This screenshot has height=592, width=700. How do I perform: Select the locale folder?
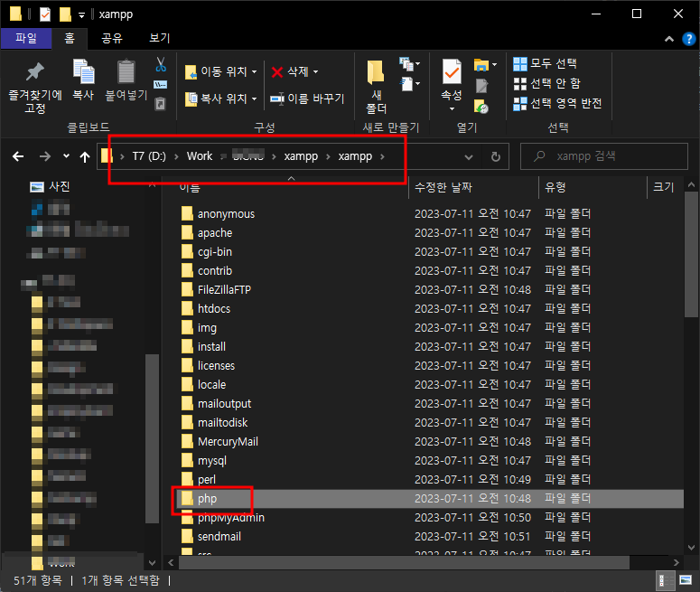pyautogui.click(x=203, y=385)
